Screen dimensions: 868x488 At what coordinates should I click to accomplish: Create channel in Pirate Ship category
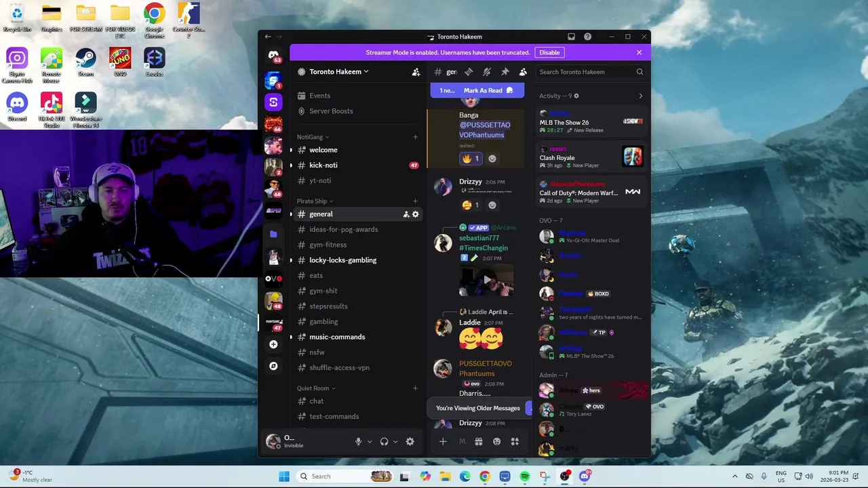416,201
